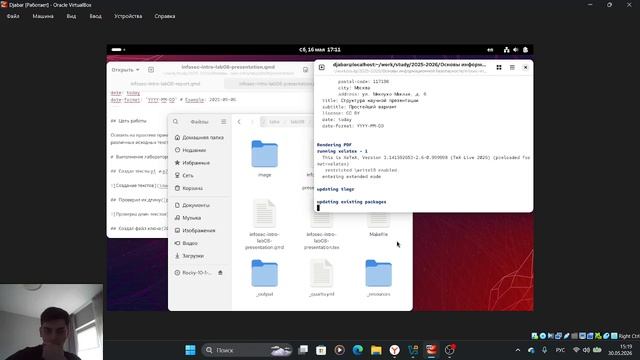Select the _resources folder
The width and height of the screenshot is (640, 360).
coord(378,278)
